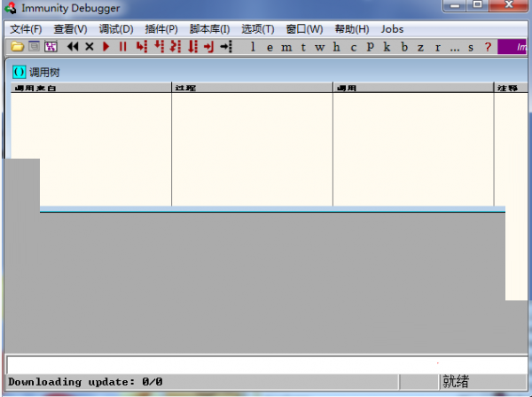Click the 调用 column header
Viewport: 532px width, 397px height.
coord(413,88)
